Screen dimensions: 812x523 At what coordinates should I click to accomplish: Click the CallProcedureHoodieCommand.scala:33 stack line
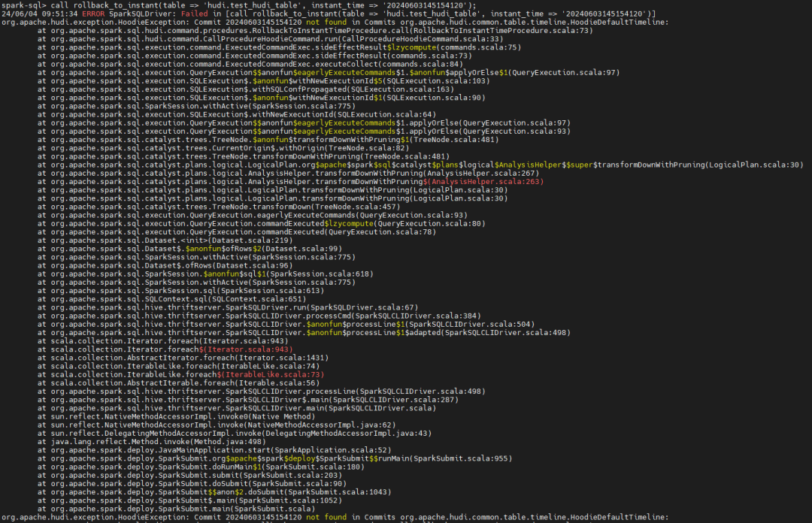click(271, 39)
